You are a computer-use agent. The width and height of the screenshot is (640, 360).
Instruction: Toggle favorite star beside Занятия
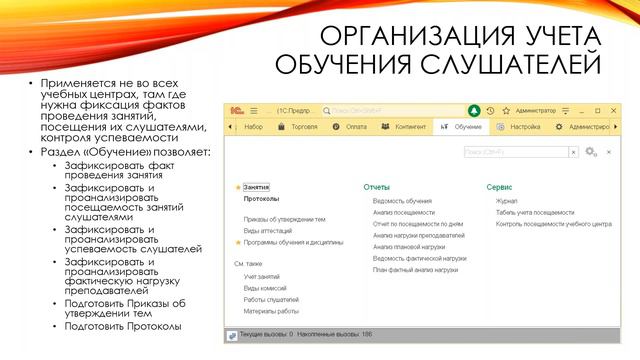click(238, 187)
